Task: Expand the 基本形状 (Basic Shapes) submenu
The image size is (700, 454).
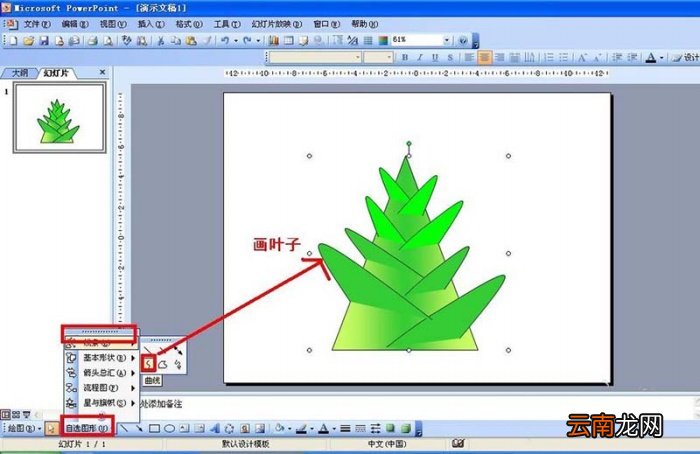Action: click(101, 358)
